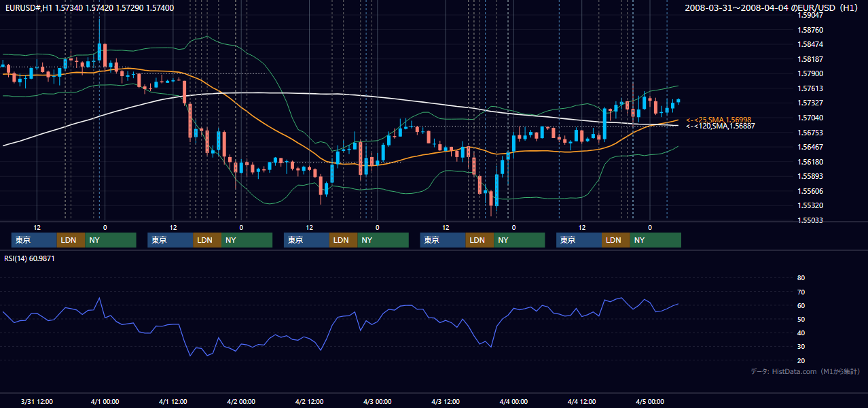Click the 4/4 12:00 time axis label

pyautogui.click(x=581, y=402)
